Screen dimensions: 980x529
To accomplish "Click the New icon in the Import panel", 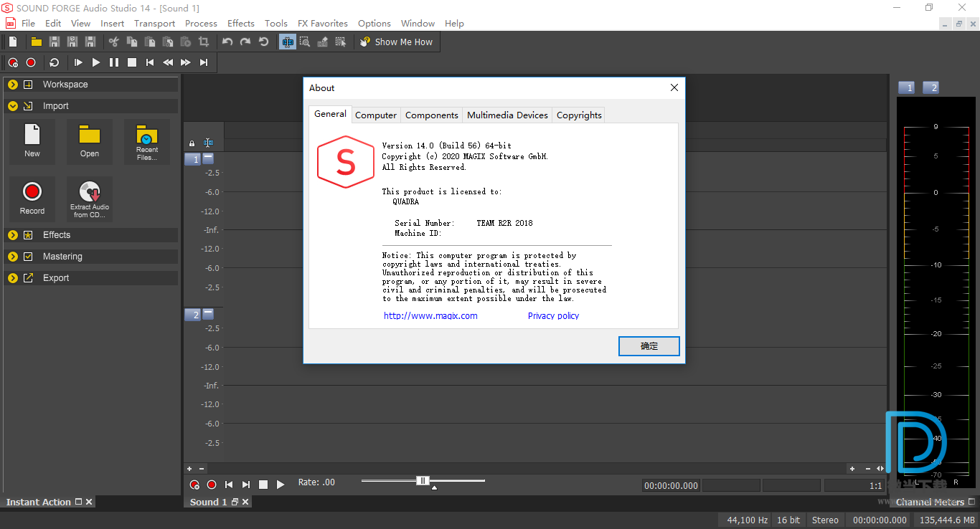I will pyautogui.click(x=32, y=141).
